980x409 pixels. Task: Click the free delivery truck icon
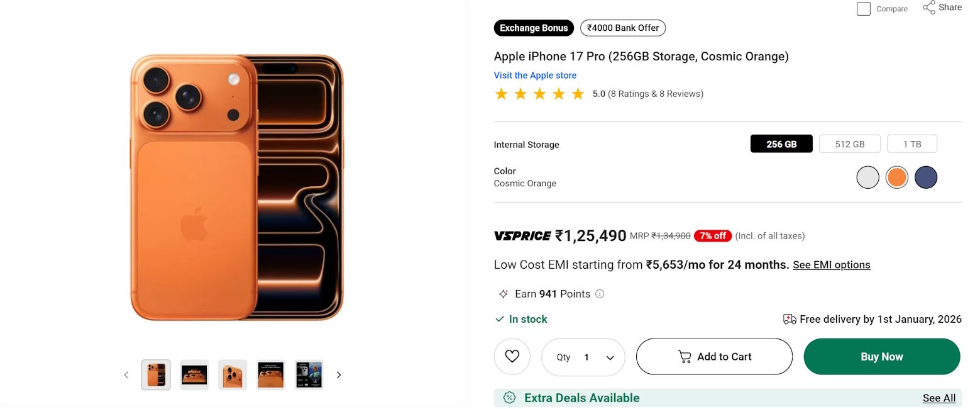point(790,319)
